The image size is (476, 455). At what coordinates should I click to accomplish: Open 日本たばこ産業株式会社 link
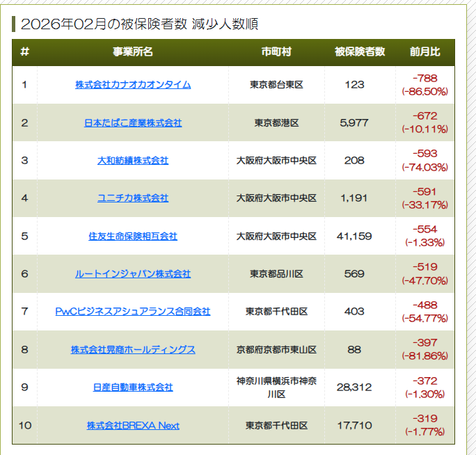click(133, 123)
